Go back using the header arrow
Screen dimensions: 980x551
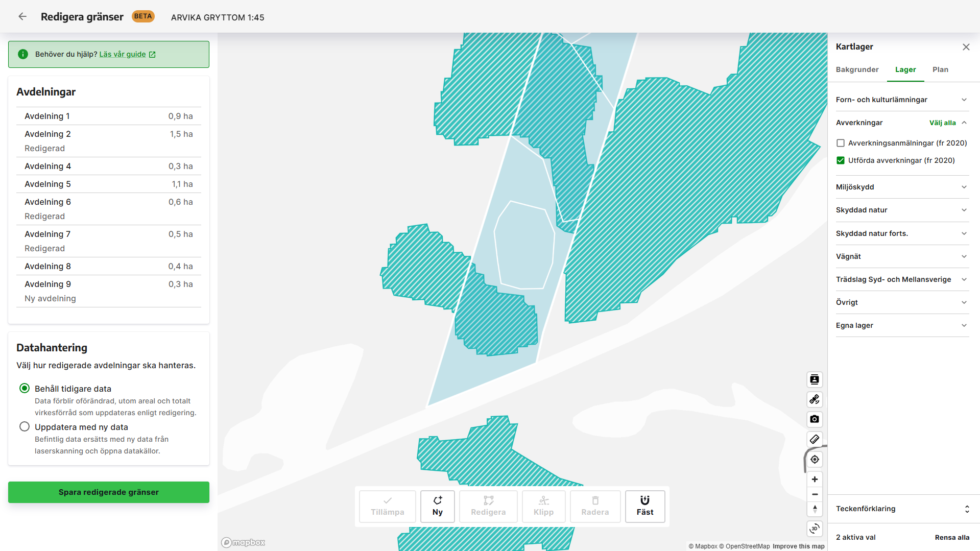pyautogui.click(x=22, y=17)
